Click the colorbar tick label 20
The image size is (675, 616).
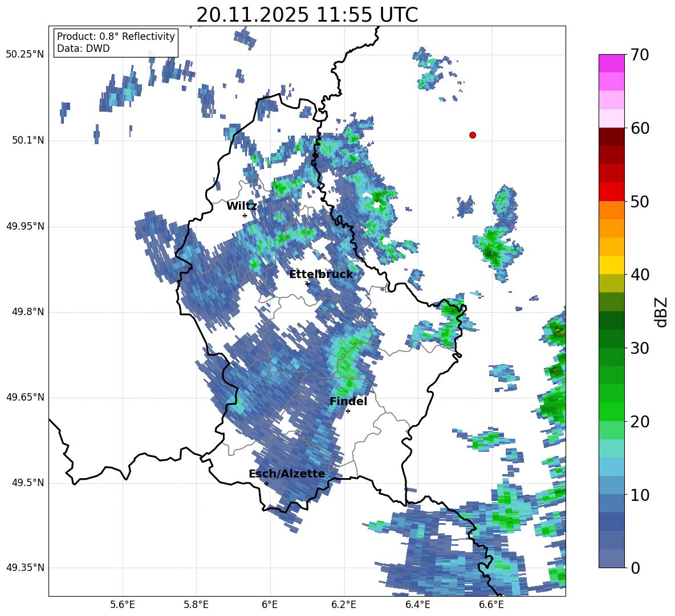point(640,422)
